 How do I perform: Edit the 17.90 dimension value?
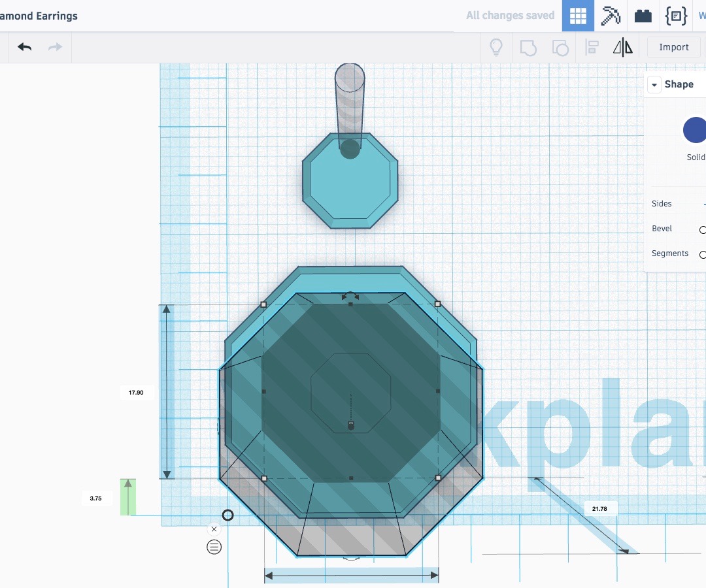coord(136,392)
